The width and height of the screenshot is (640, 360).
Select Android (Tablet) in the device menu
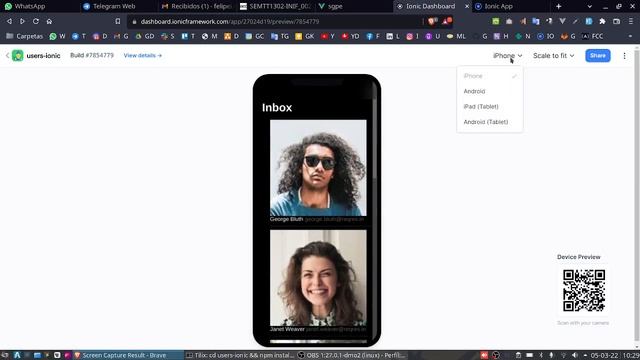490,122
